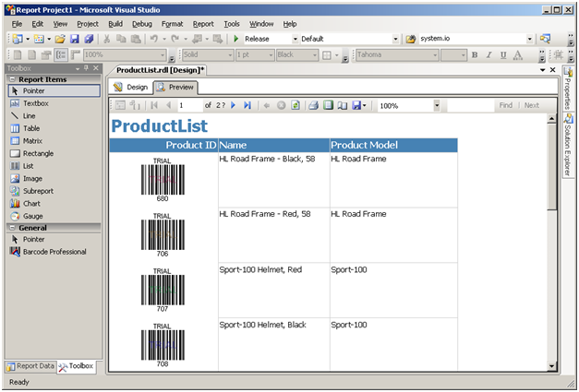This screenshot has height=392, width=579.
Task: Save the ProductList.rdl file
Action: click(x=75, y=39)
